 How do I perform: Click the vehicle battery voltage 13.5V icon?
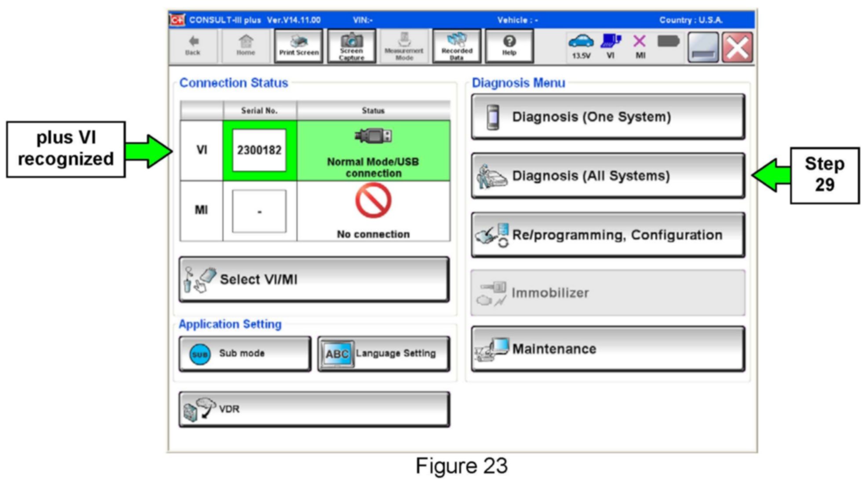(x=581, y=46)
